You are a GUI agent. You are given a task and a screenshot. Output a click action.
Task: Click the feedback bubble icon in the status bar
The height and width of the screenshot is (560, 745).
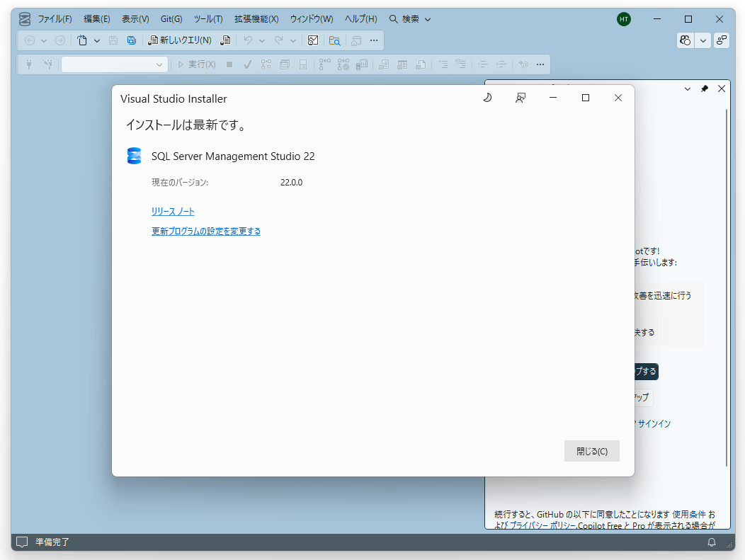click(21, 542)
